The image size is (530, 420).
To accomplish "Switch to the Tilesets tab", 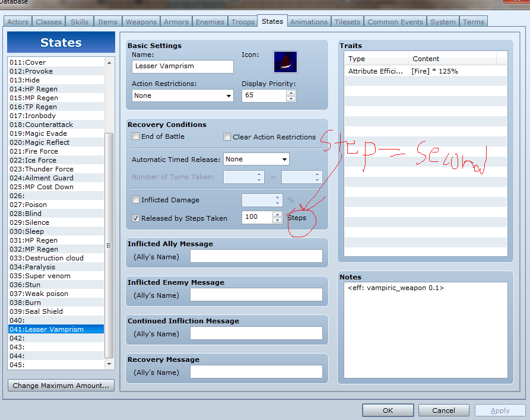I will click(x=347, y=21).
